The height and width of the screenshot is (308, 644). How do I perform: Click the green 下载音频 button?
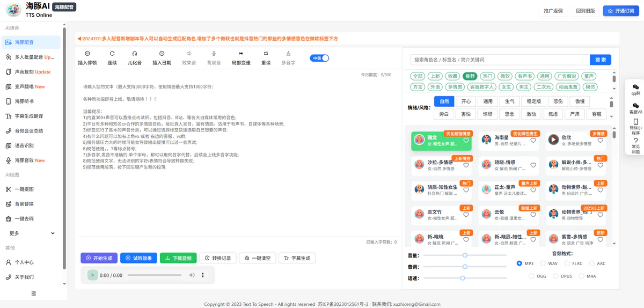tap(178, 258)
